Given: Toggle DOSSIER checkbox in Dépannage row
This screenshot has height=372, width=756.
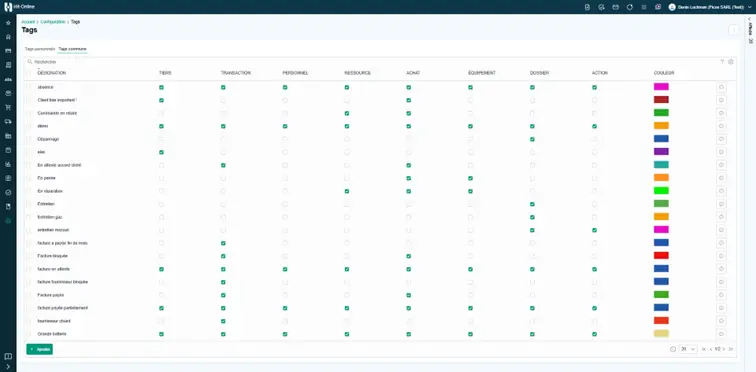Looking at the screenshot, I should [532, 139].
